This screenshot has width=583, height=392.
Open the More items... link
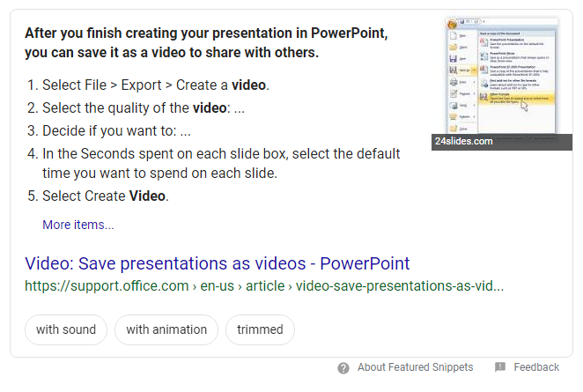[78, 225]
